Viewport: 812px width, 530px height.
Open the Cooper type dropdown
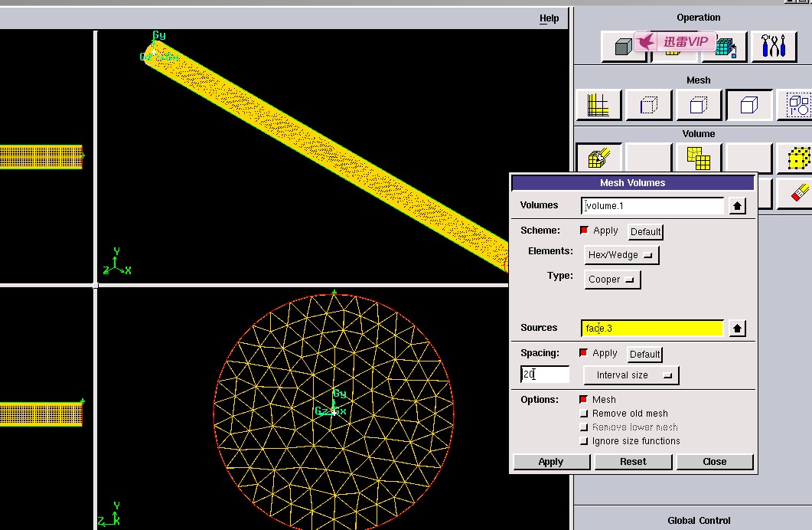click(612, 280)
